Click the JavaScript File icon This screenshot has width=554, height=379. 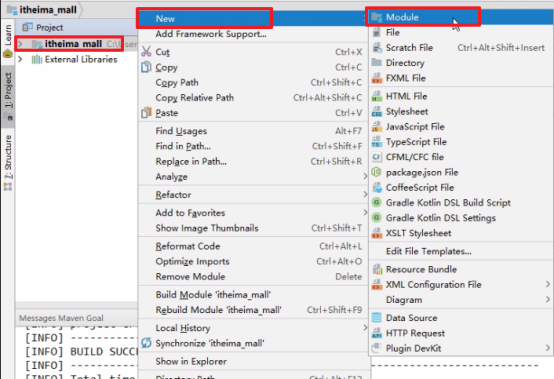click(377, 127)
